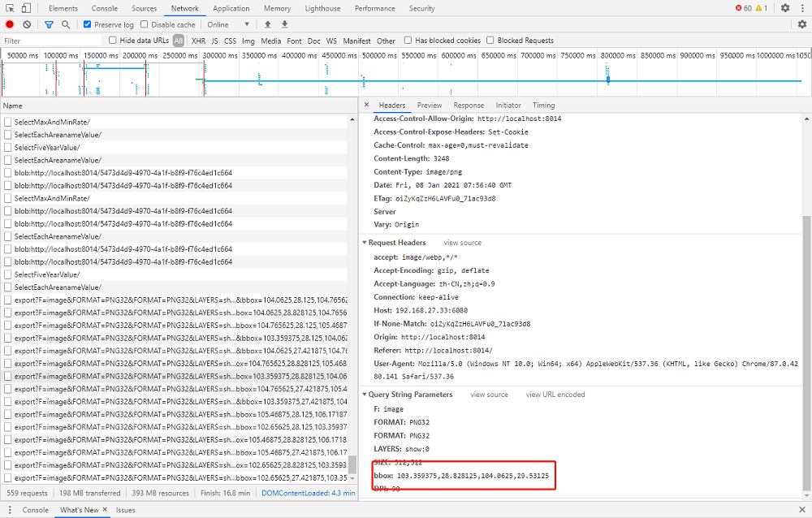Close the bottom drawer
This screenshot has height=518, width=812.
(x=802, y=510)
